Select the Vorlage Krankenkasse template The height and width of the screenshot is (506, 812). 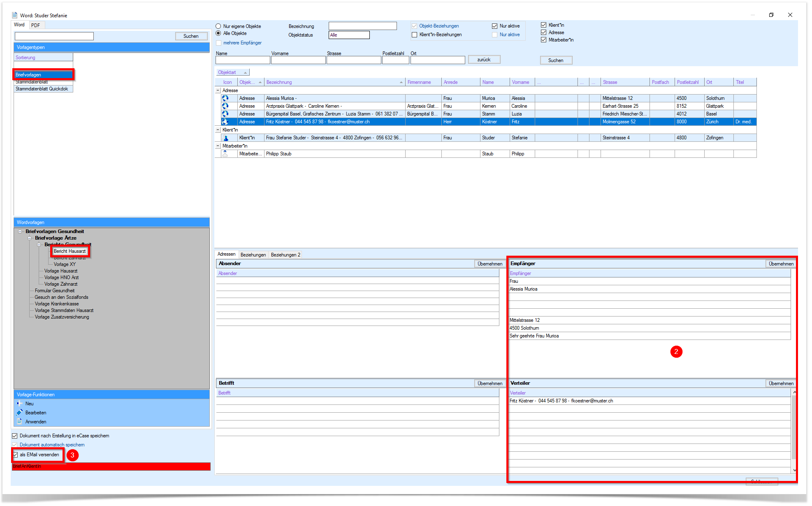pyautogui.click(x=57, y=304)
